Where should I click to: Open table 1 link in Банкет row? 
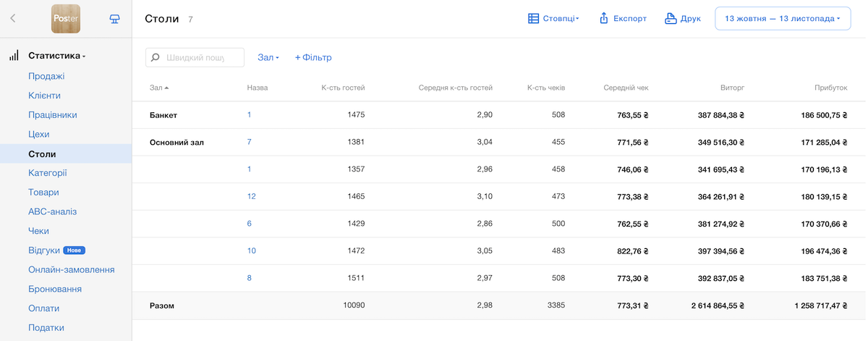tap(250, 115)
